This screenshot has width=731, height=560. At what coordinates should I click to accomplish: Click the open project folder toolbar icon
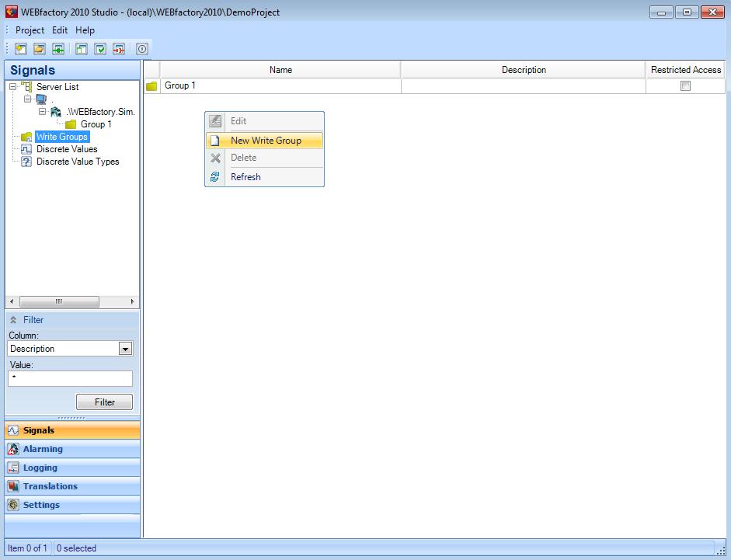click(x=40, y=49)
